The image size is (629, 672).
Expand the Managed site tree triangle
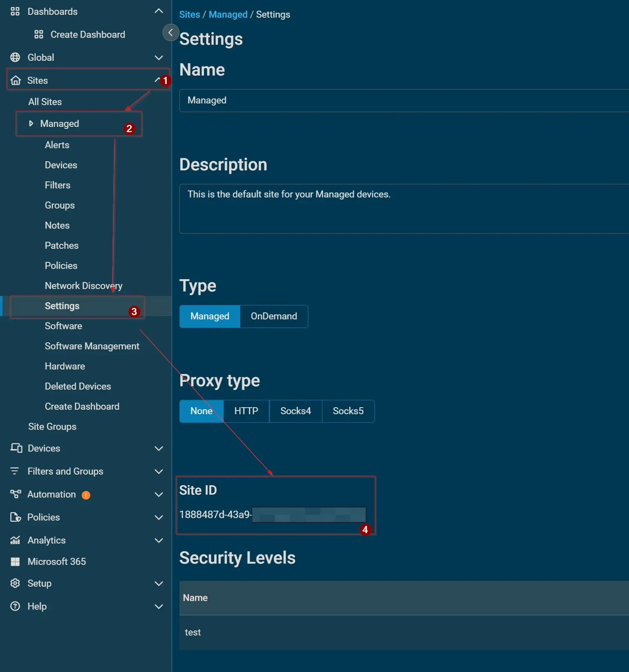(x=31, y=124)
